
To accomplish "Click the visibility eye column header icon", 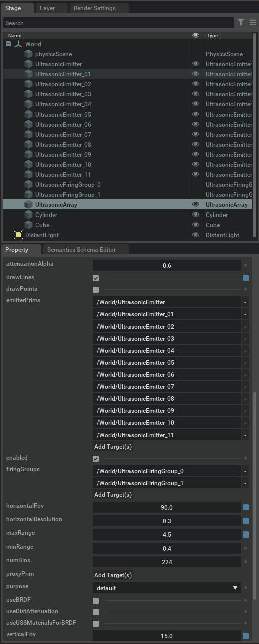I will [x=196, y=36].
